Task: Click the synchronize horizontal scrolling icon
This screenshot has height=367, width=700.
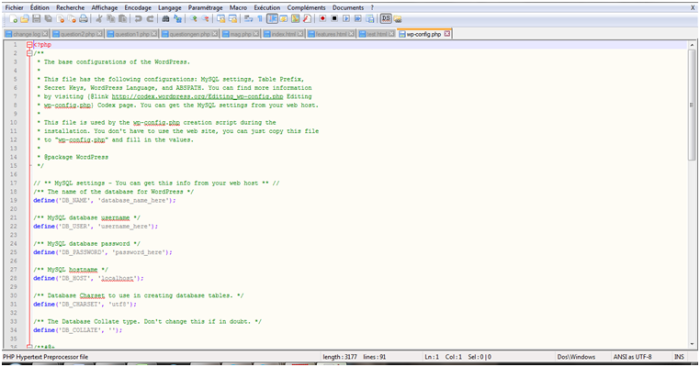Action: click(233, 19)
